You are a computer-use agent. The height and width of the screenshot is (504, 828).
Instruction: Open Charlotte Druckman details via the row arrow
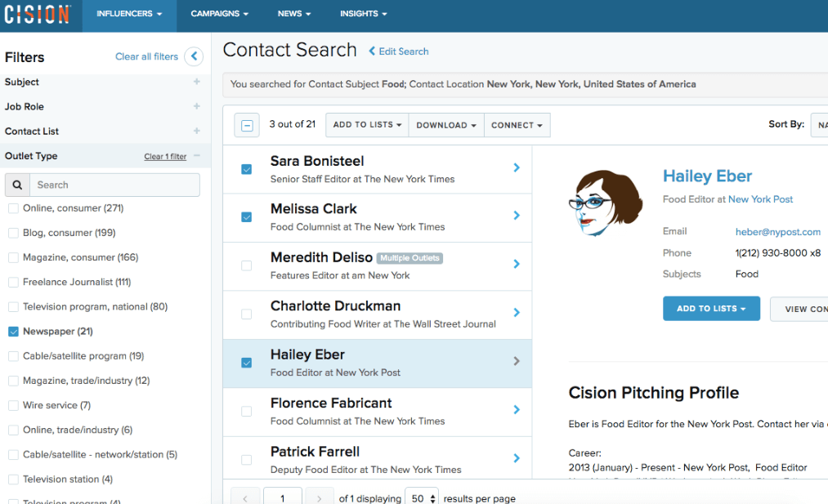[517, 312]
